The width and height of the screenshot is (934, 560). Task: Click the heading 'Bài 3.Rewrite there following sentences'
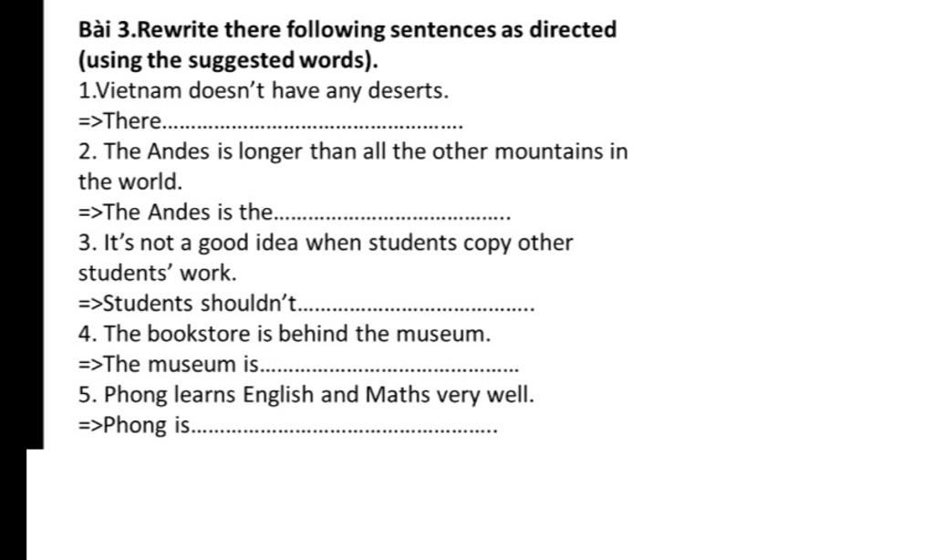click(x=348, y=30)
